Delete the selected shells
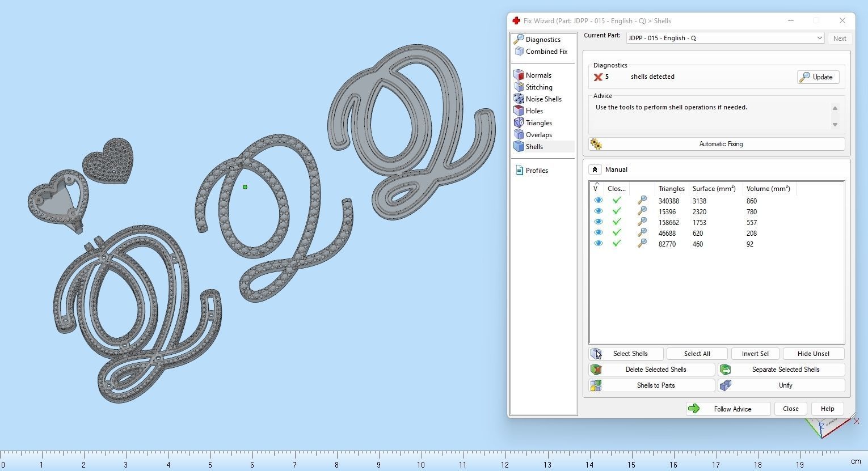This screenshot has width=868, height=471. tap(652, 370)
